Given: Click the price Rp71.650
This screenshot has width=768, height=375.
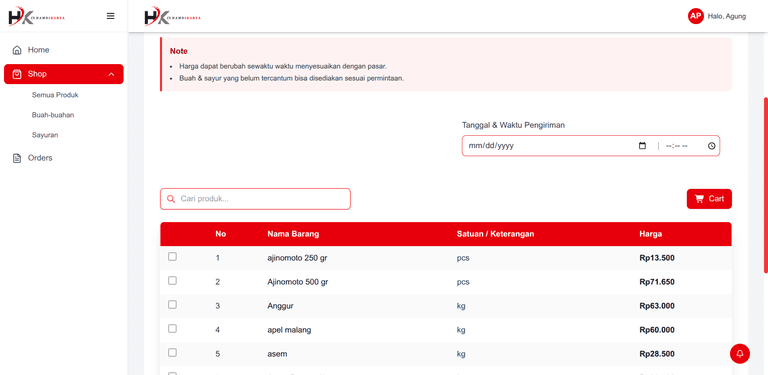Looking at the screenshot, I should click(657, 282).
